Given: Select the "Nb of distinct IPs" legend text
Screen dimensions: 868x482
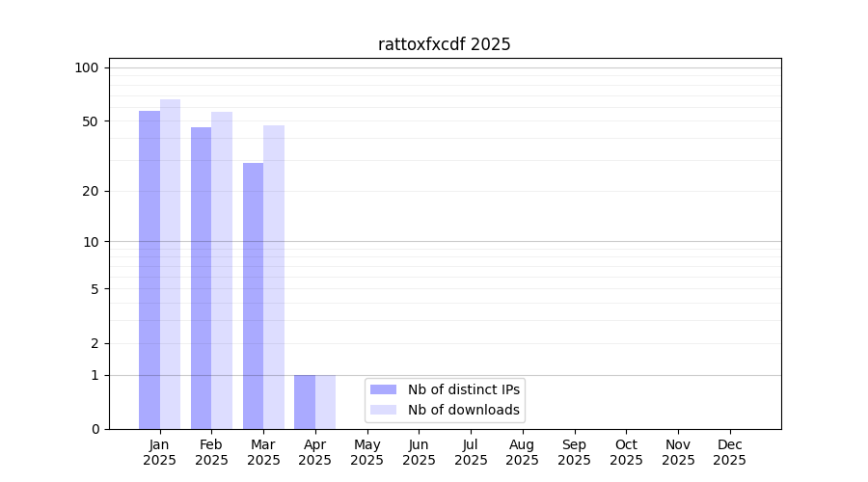Looking at the screenshot, I should pyautogui.click(x=464, y=389).
